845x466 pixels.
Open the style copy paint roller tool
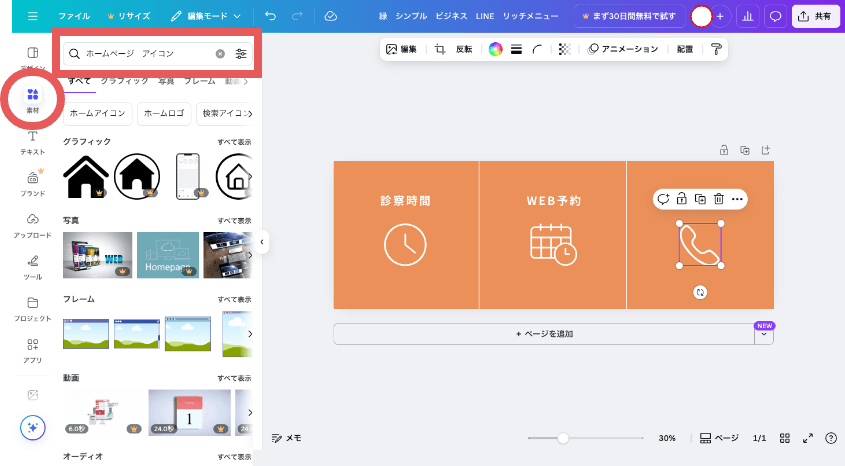point(716,49)
